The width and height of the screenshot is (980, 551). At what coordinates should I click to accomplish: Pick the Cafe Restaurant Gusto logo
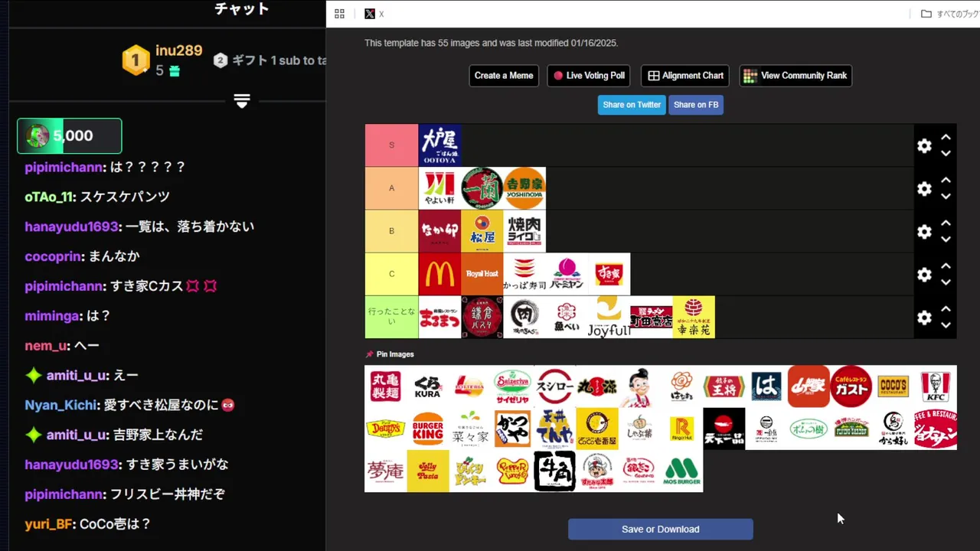point(851,386)
